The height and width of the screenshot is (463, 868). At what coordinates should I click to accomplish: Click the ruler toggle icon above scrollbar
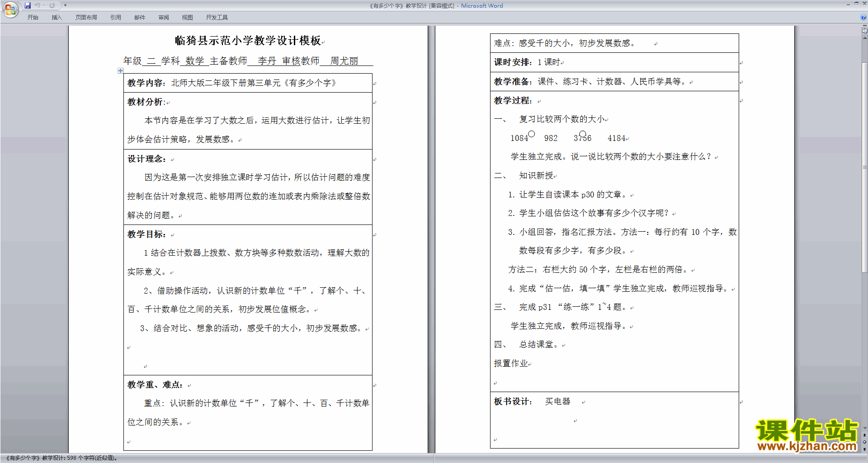click(864, 31)
